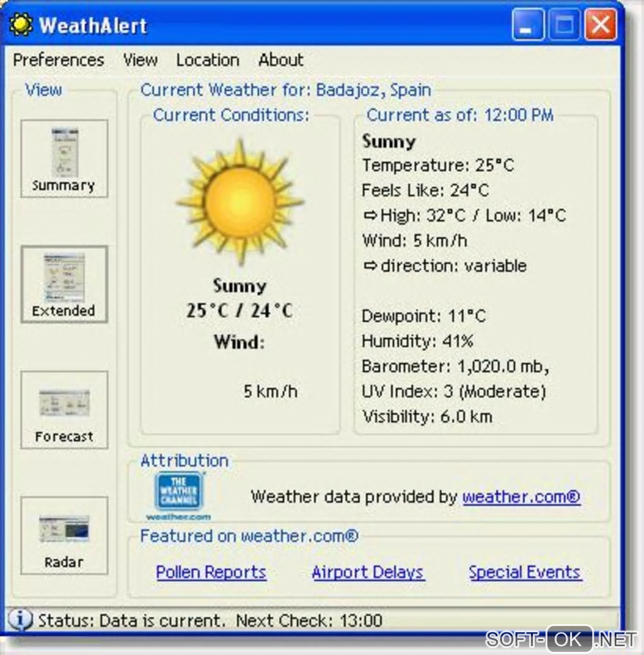Click the Temperature: 25°C line
The height and width of the screenshot is (655, 644).
tap(438, 165)
